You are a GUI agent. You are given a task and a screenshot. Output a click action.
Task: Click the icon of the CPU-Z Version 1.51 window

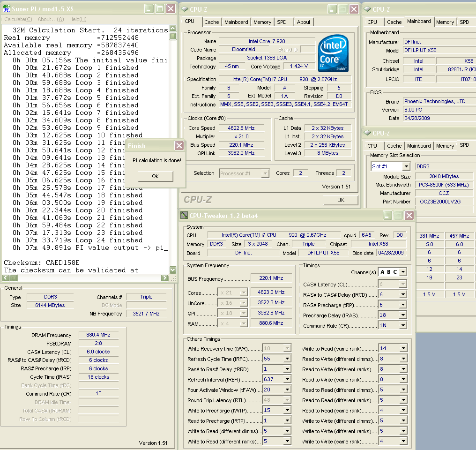tap(185, 9)
